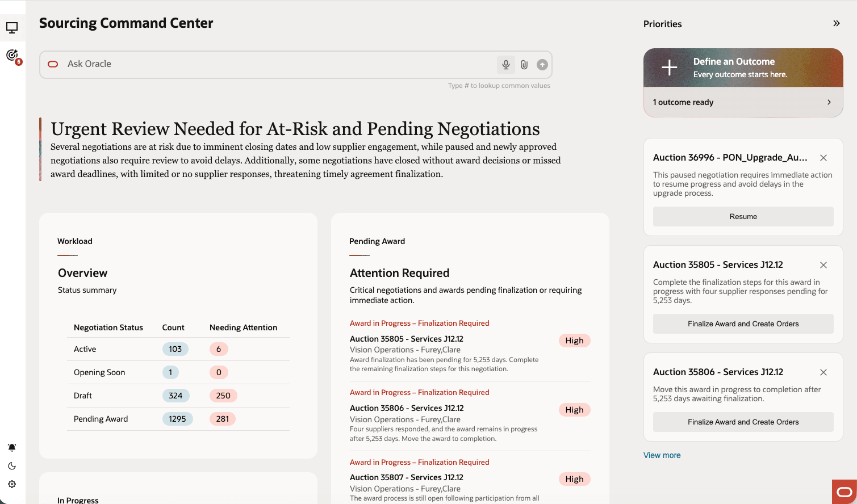Viewport: 857px width, 504px height.
Task: Select the Pending Award count 1295
Action: 177,419
